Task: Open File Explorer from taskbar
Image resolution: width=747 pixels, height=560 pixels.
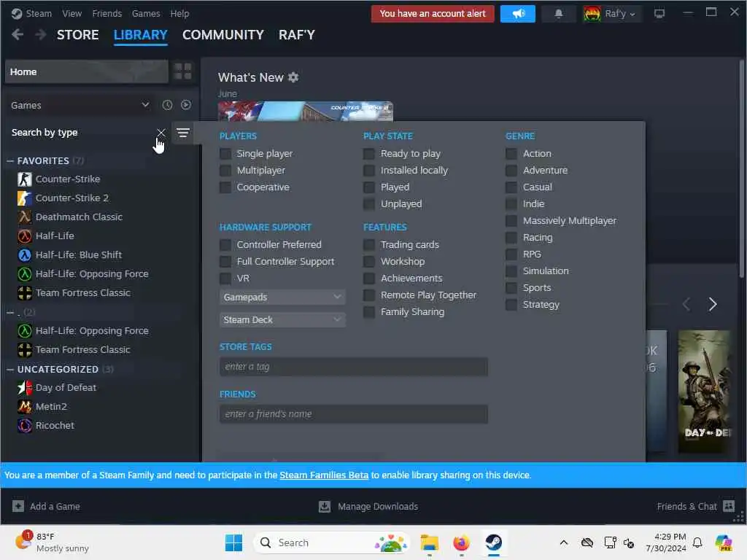Action: pyautogui.click(x=429, y=542)
